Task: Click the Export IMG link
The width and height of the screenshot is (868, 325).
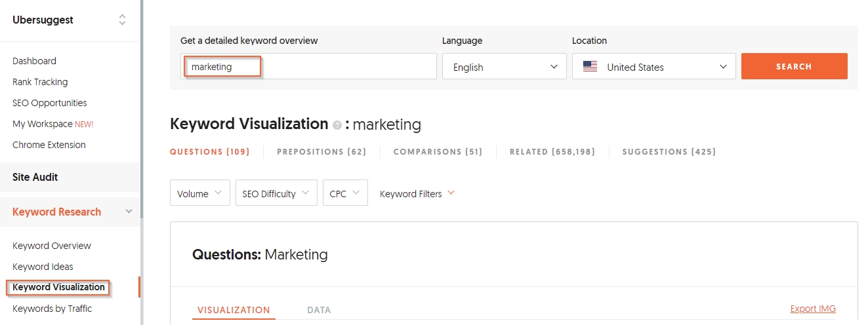Action: (x=813, y=309)
